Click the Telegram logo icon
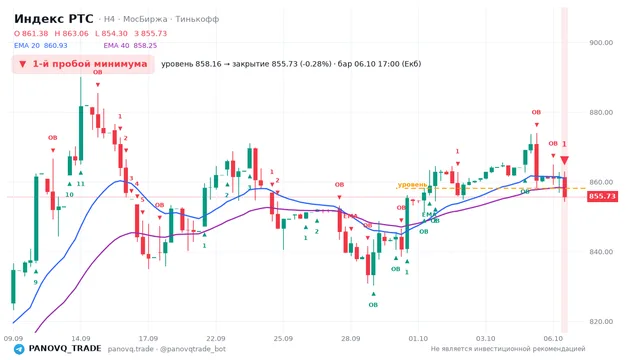The height and width of the screenshot is (360, 640). [x=19, y=349]
